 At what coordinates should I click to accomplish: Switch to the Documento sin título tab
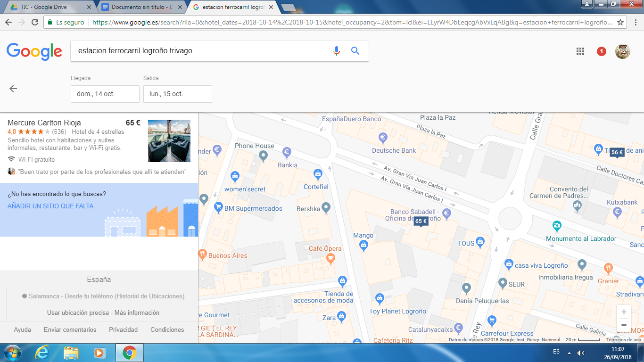click(x=141, y=7)
